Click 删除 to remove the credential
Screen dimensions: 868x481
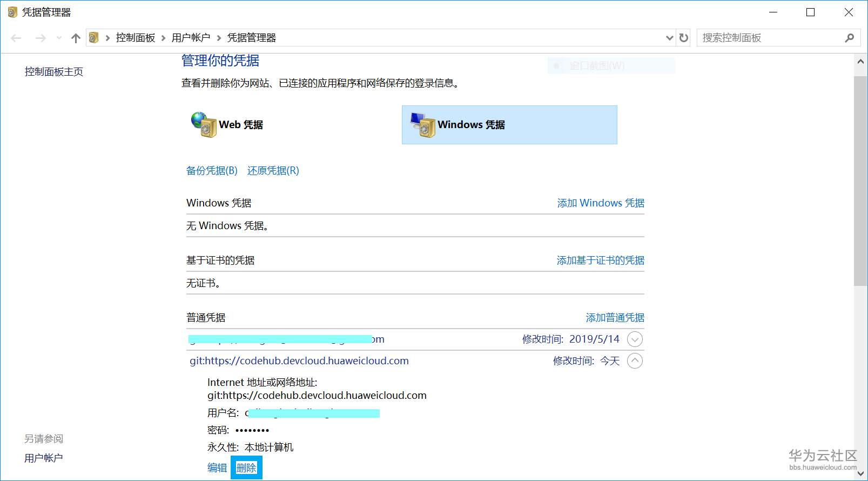(x=246, y=468)
